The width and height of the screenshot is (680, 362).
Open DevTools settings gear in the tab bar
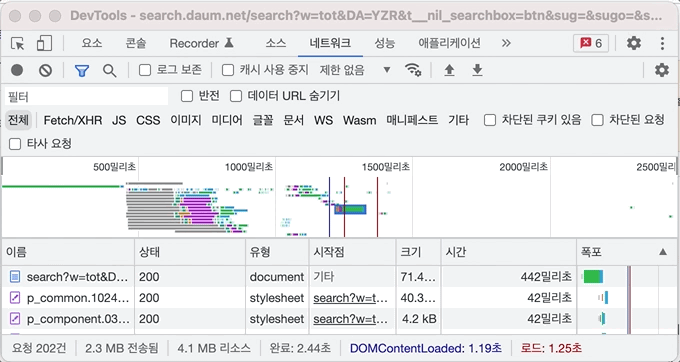pyautogui.click(x=634, y=43)
